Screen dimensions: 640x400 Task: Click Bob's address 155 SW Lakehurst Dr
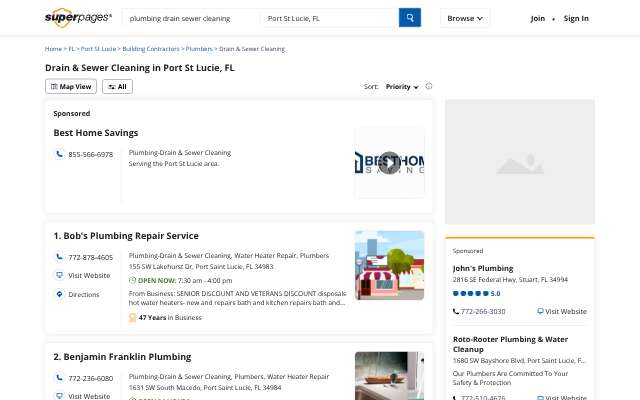coord(201,267)
